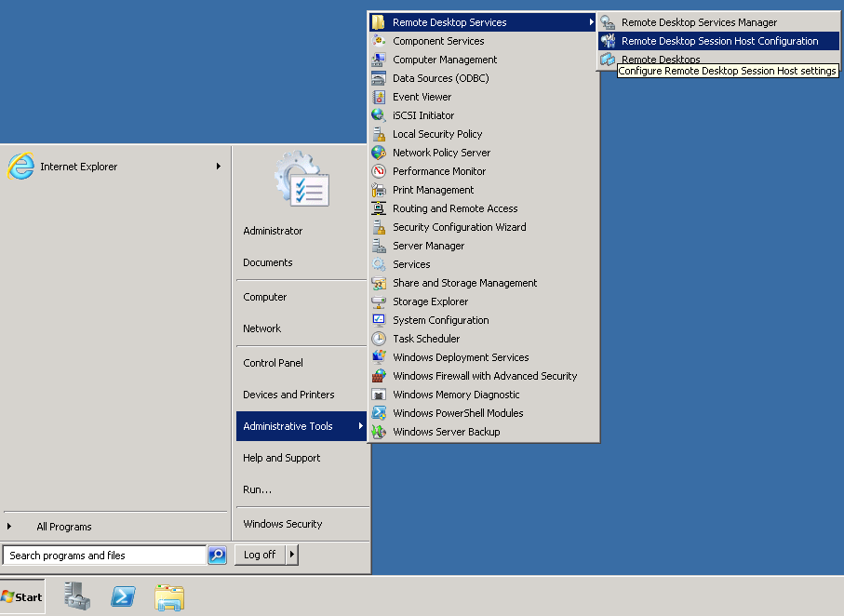844x616 pixels.
Task: Open the Administrator folder link
Action: [301, 231]
